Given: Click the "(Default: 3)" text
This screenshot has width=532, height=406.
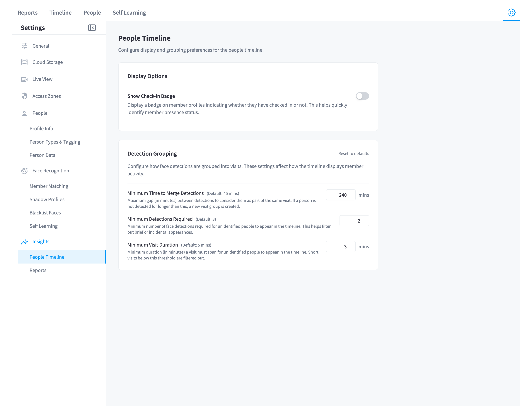Looking at the screenshot, I should pos(206,219).
